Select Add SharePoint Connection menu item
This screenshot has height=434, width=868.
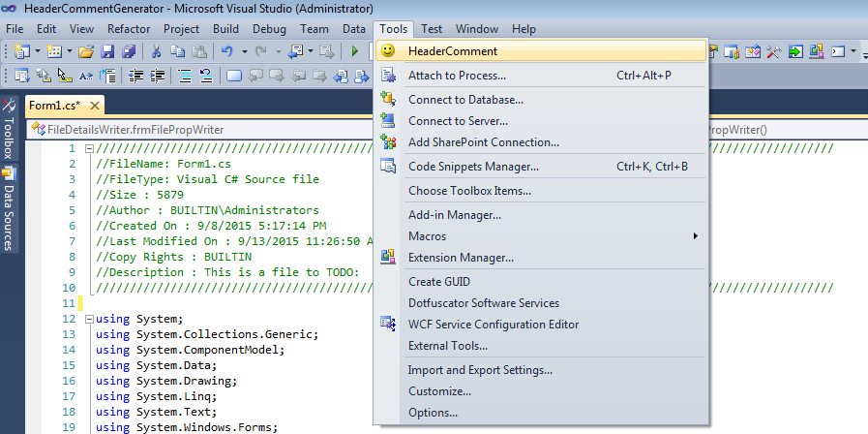click(542, 142)
